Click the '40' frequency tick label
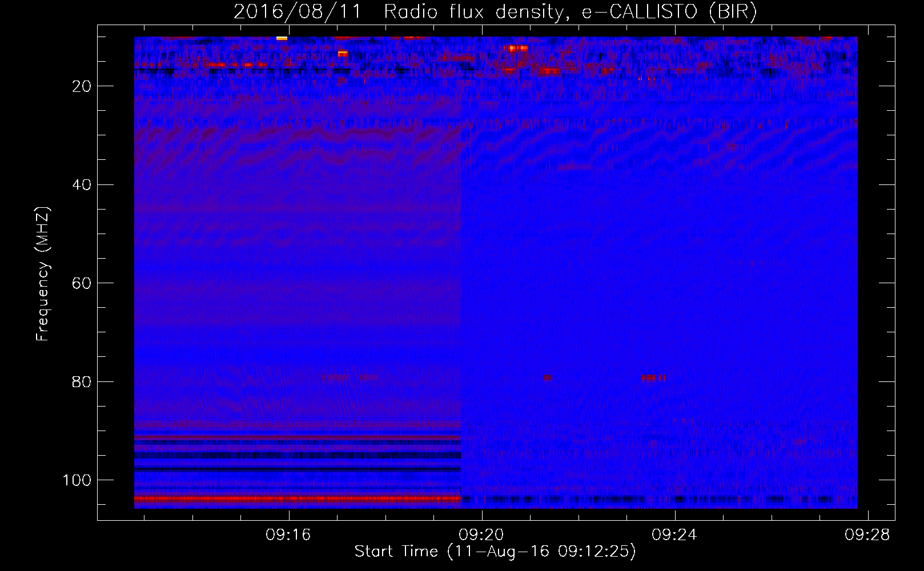Screen dimensions: 924x571 82,185
